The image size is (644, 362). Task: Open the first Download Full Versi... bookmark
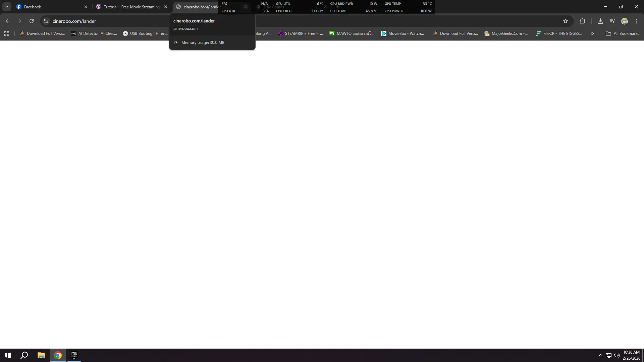tap(42, 34)
